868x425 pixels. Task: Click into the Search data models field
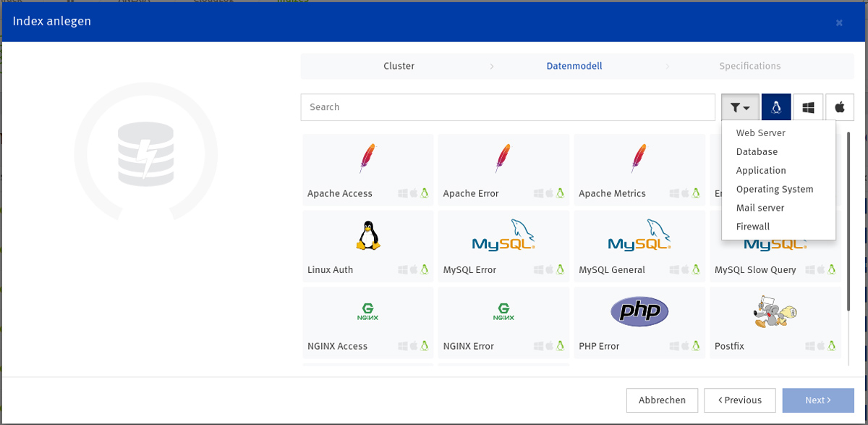(x=508, y=107)
